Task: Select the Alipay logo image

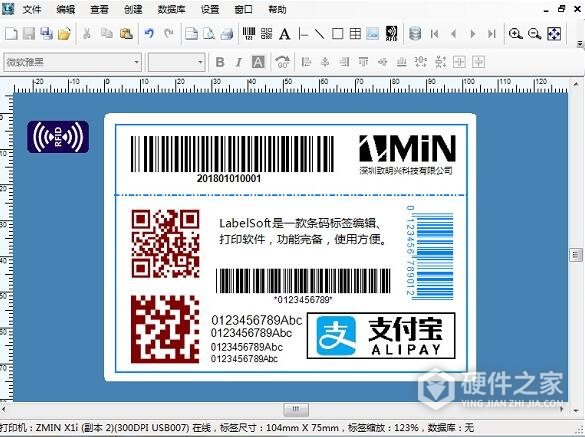Action: [381, 336]
